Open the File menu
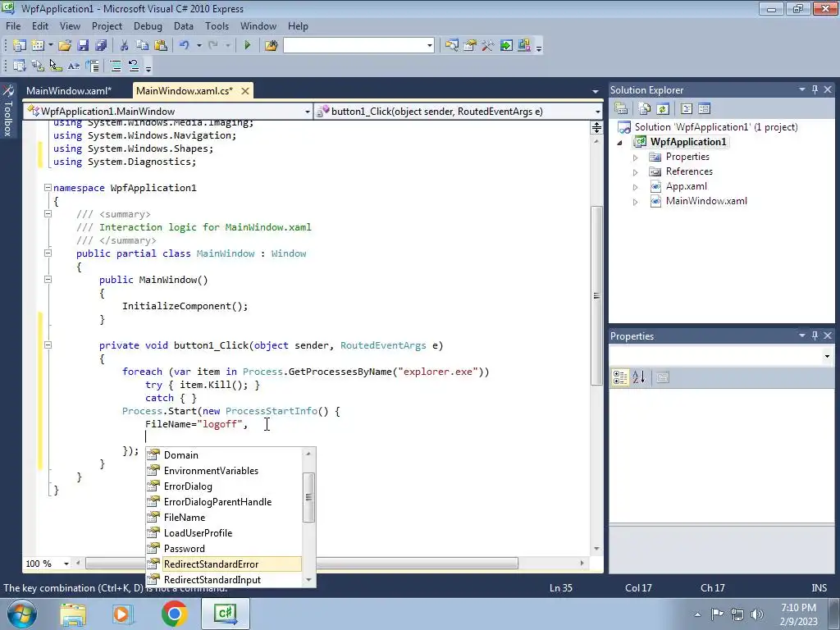Viewport: 840px width, 630px height. [x=13, y=25]
